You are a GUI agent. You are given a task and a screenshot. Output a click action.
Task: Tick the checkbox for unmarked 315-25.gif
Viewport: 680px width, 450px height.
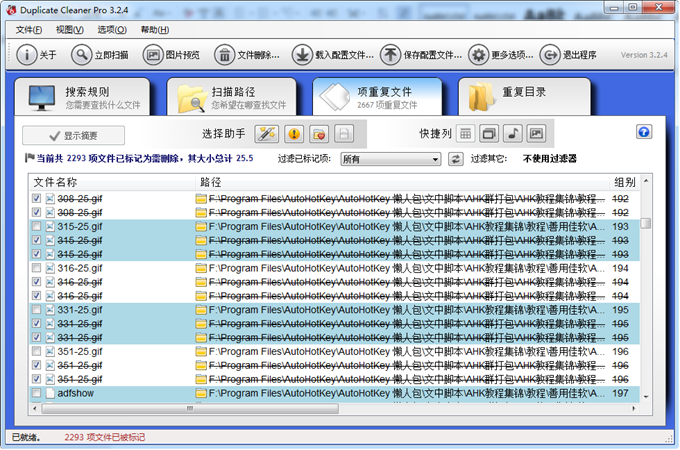(x=36, y=226)
